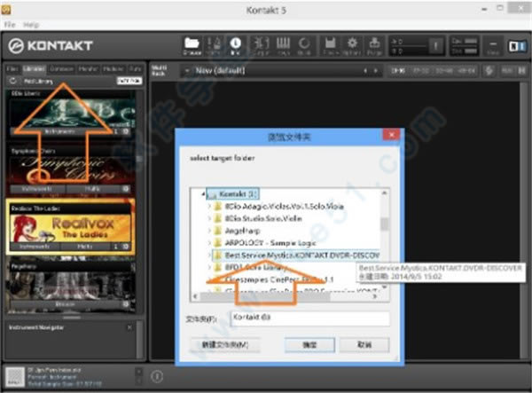Click the folder tree vertical scrollbar thumb
Viewport: 532px width, 393px height.
coord(384,224)
